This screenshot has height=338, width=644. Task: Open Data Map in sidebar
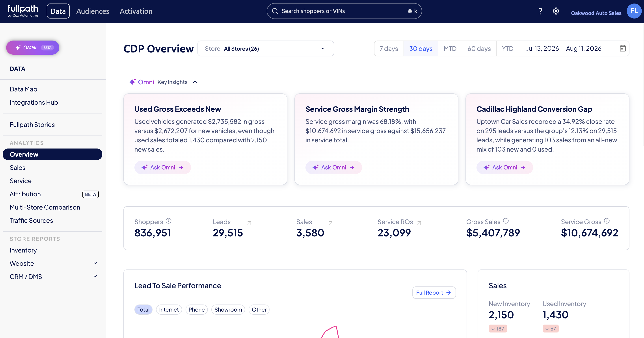click(x=24, y=89)
